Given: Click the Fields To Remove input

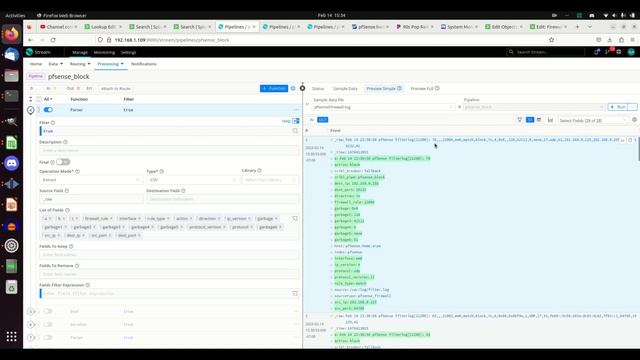Looking at the screenshot, I should (x=169, y=274).
